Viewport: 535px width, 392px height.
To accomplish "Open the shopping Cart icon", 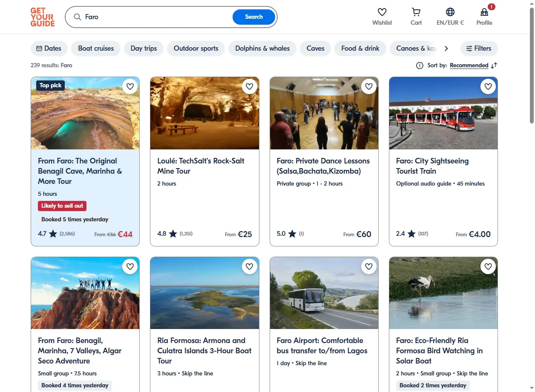I will pos(416,12).
